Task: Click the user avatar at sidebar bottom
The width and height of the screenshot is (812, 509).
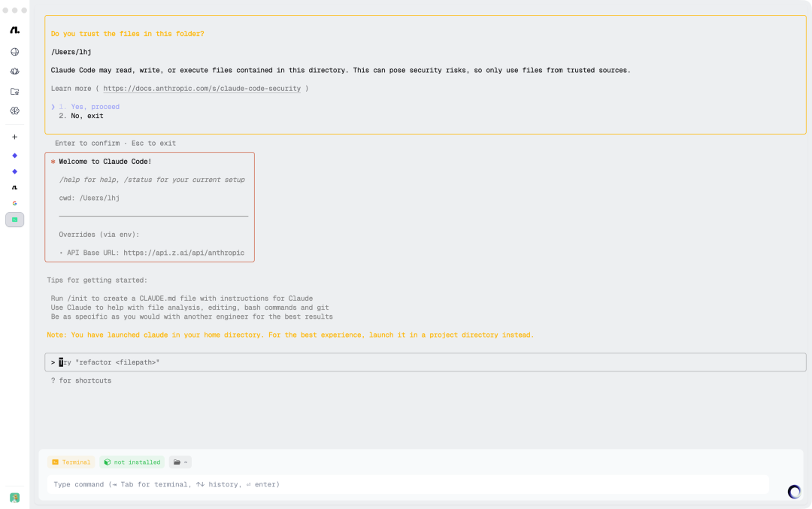Action: 14,498
